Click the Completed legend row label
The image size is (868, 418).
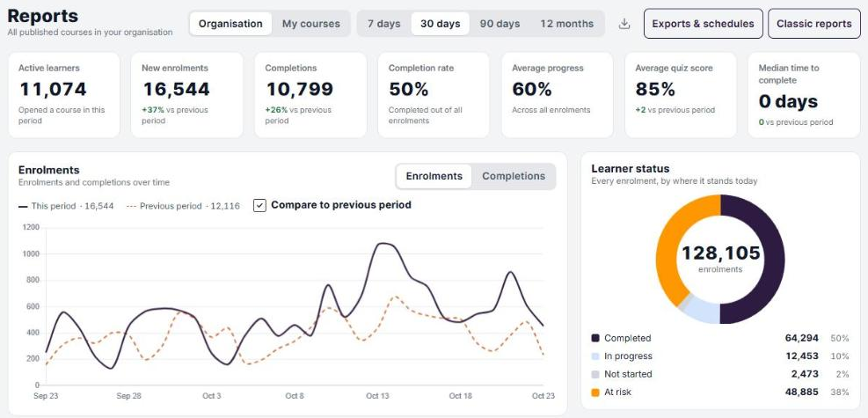(x=628, y=338)
